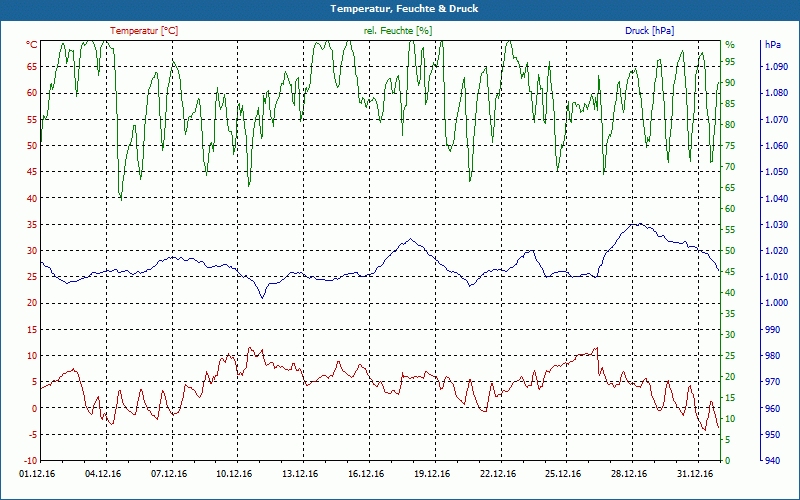Screen dimensions: 800x500
Task: Click the blue pressure curve peak near 28.12.16
Action: click(638, 224)
